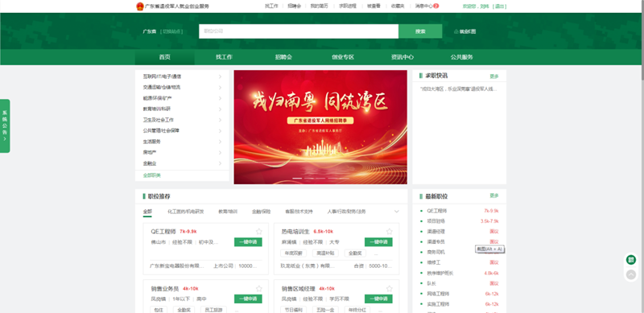Click 更多 in 求职快讯 panel
644x313 pixels.
tap(494, 76)
